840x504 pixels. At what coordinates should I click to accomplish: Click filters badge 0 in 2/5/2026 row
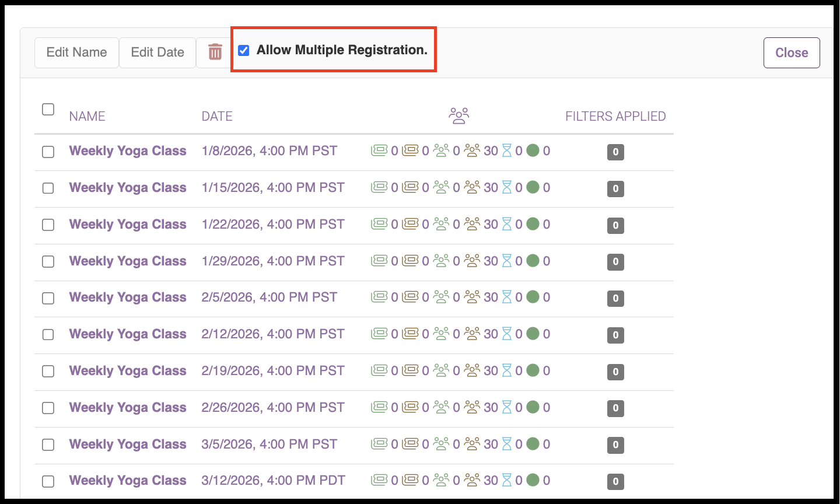pos(615,299)
